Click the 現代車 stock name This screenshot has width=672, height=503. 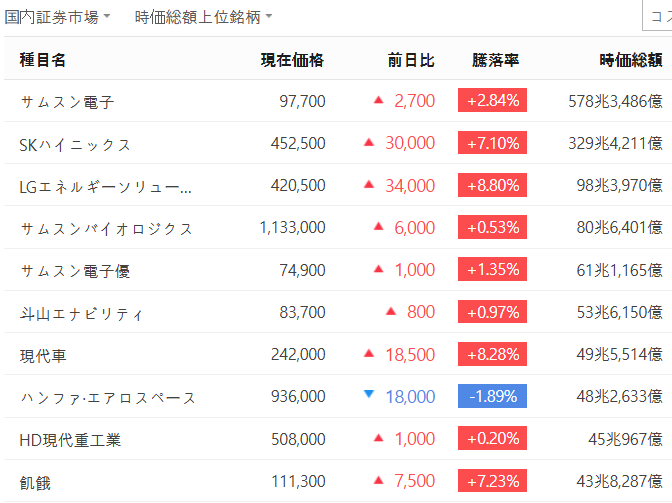click(x=43, y=355)
